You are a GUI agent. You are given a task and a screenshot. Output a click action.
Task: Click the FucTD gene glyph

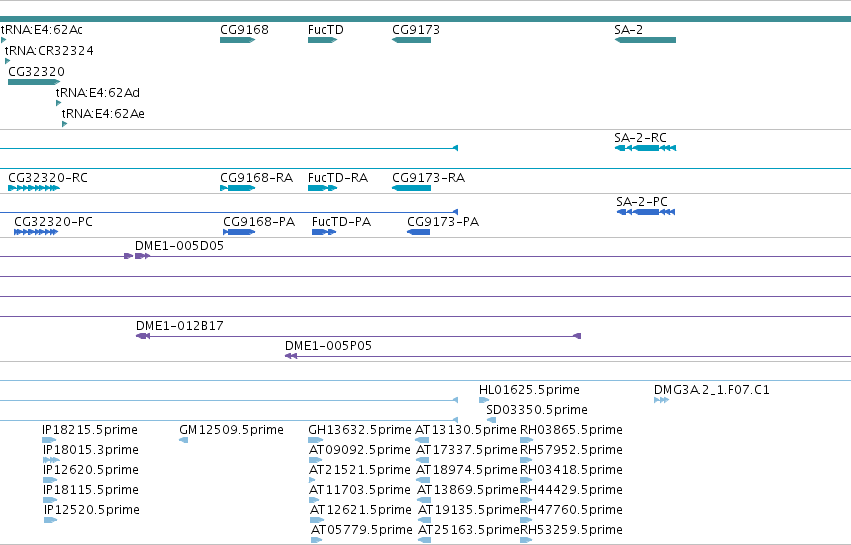[x=322, y=40]
